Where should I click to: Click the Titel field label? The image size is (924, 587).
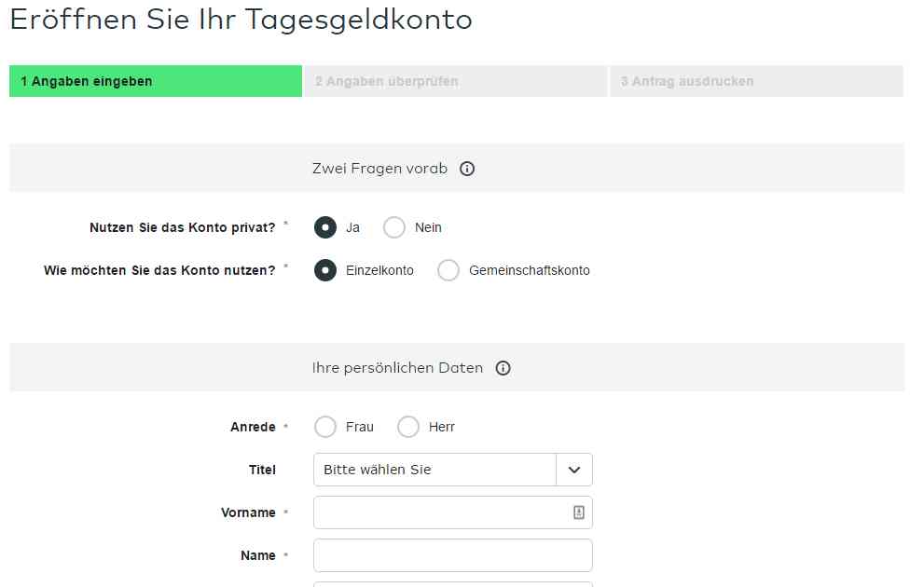(x=262, y=470)
